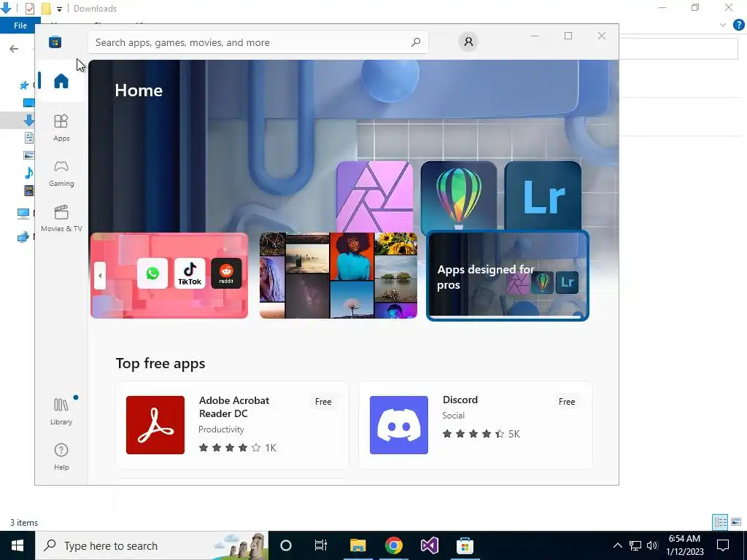Viewport: 747px width, 560px height.
Task: Open Google Chrome from the taskbar
Action: coord(393,545)
